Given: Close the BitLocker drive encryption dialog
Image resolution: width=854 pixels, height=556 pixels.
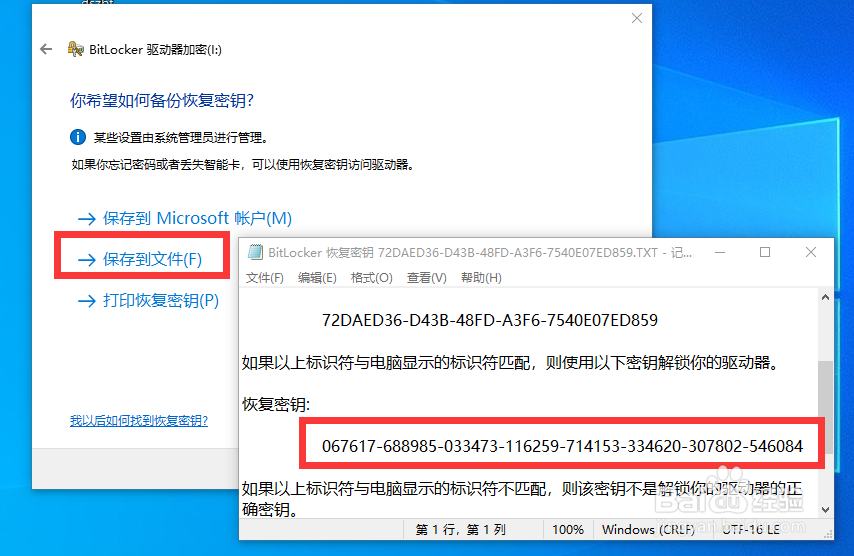Looking at the screenshot, I should point(637,18).
